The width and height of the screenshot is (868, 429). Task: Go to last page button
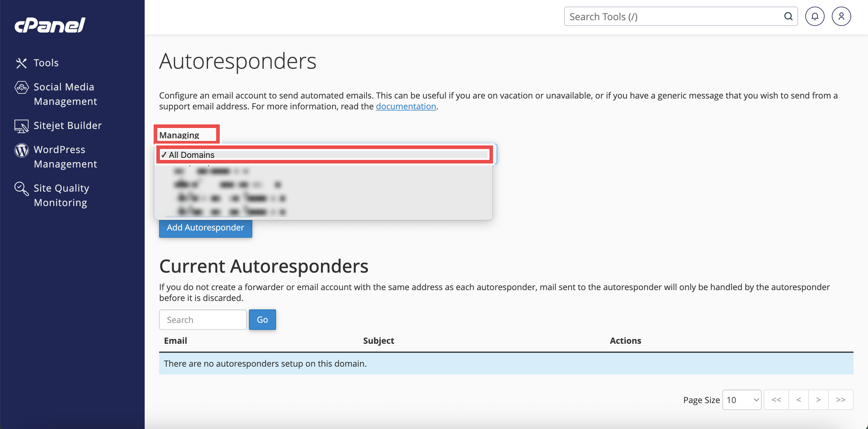click(x=840, y=400)
